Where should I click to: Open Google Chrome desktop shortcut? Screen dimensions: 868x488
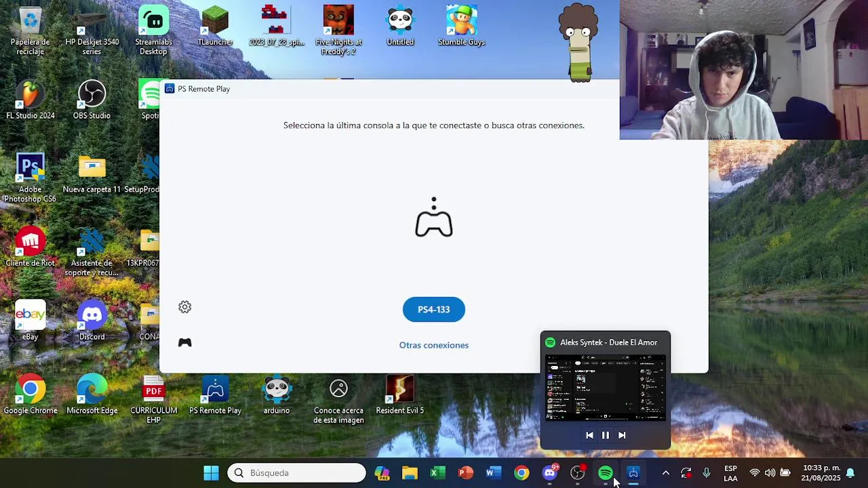30,395
